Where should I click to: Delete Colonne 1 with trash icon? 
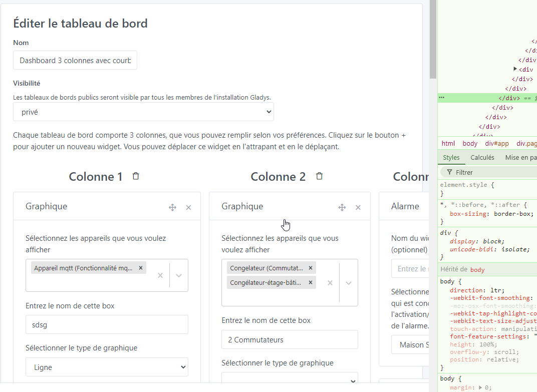[136, 176]
